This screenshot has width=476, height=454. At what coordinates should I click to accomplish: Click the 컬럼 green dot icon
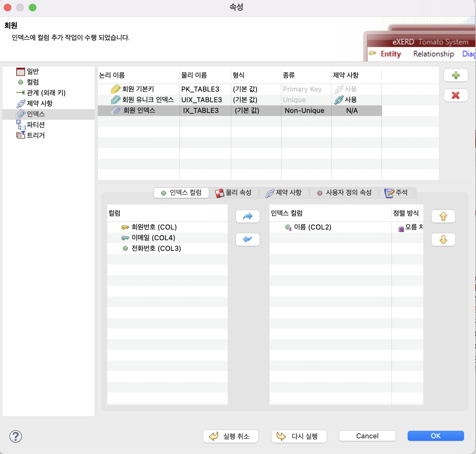coord(21,82)
